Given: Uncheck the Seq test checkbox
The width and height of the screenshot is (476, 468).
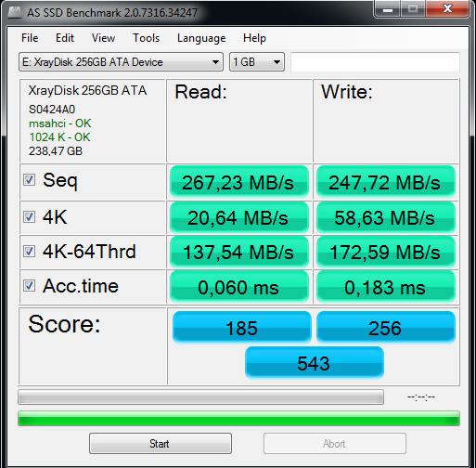Looking at the screenshot, I should click(30, 180).
